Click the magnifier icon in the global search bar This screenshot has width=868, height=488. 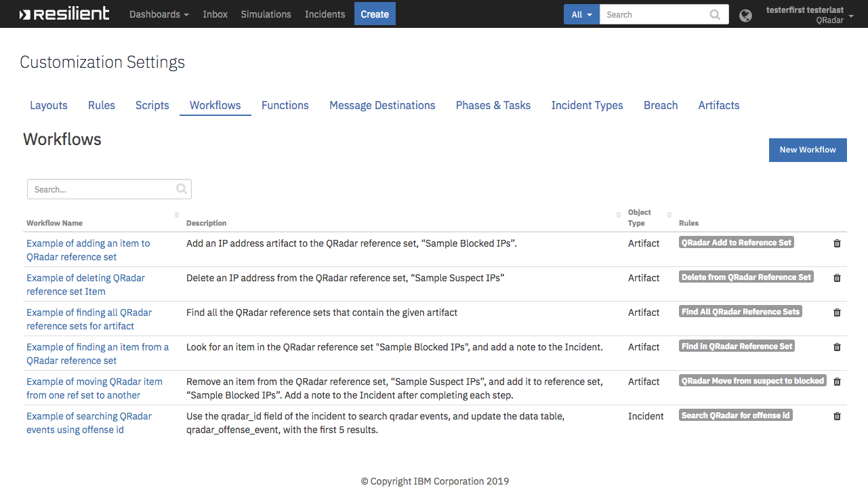coord(714,14)
